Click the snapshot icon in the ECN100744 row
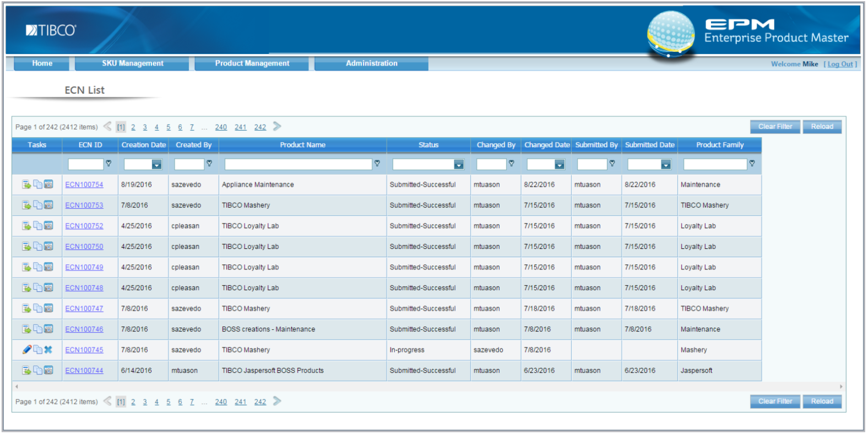This screenshot has height=435, width=868. coord(48,371)
